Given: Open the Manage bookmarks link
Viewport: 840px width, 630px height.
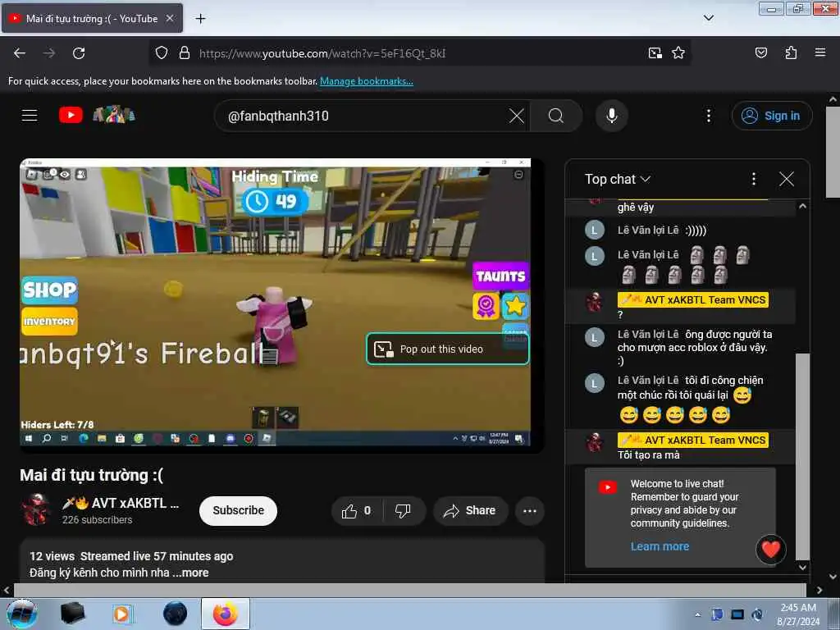Looking at the screenshot, I should [x=367, y=81].
